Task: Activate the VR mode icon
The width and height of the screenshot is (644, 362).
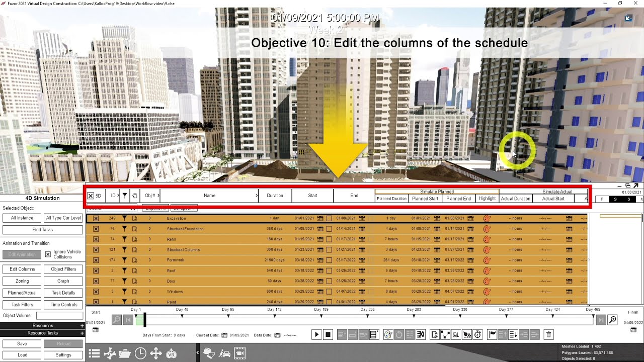Action: (172, 353)
